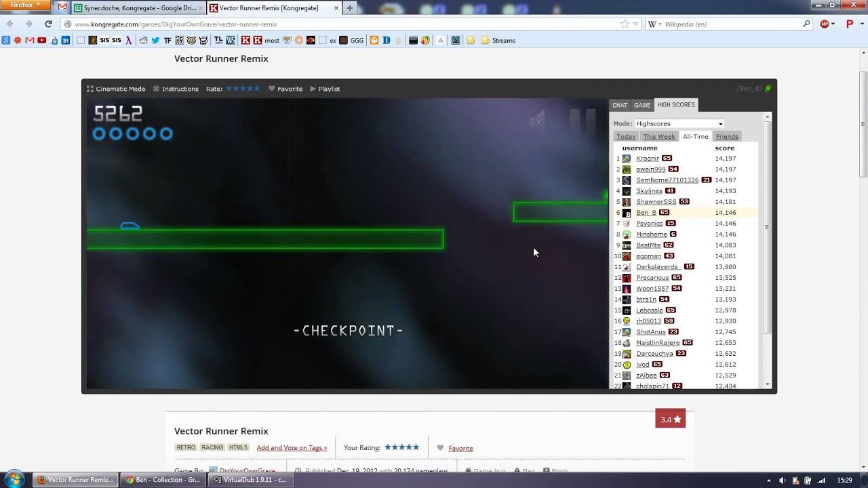The width and height of the screenshot is (868, 488).
Task: Pause the game with the pause icon
Action: pos(583,121)
